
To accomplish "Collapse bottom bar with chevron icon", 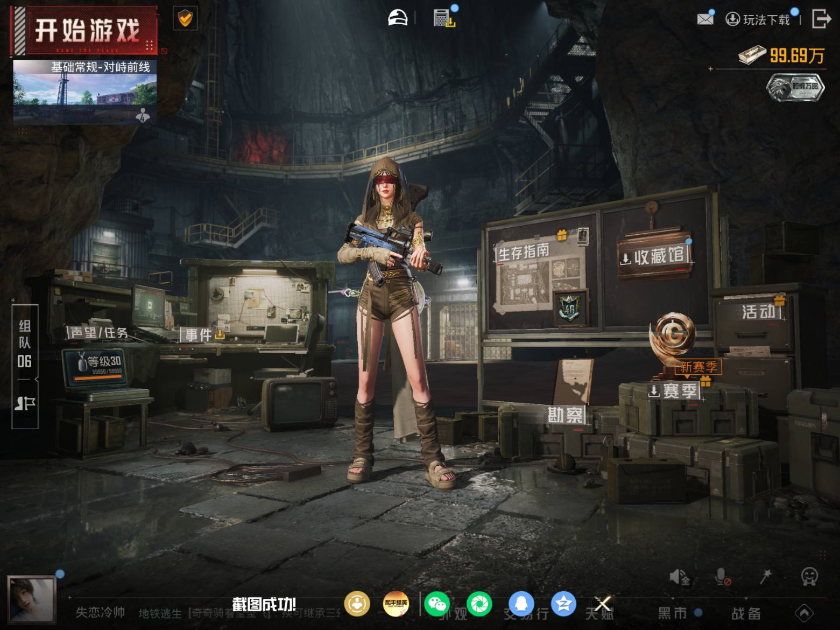I will coord(804,613).
